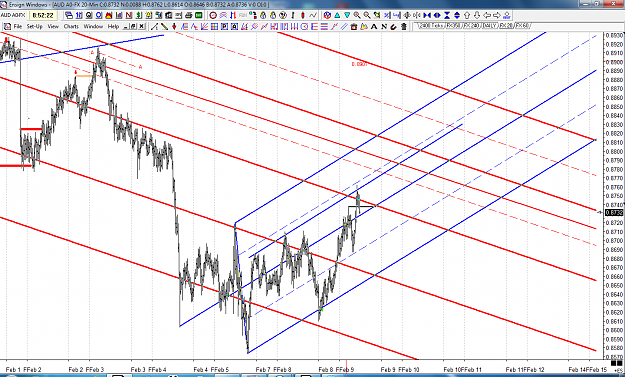Click the blue up-down triangles expand icon
Viewport: 625px width, 377px height.
457,15
